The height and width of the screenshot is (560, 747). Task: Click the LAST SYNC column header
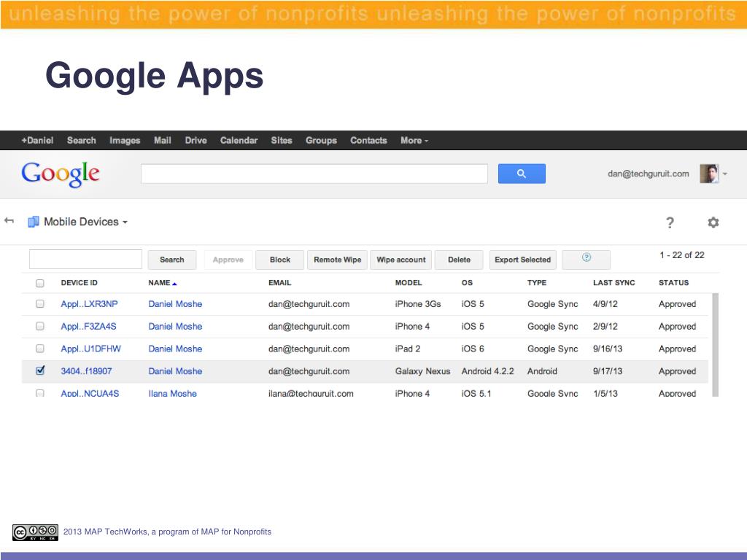click(x=614, y=283)
